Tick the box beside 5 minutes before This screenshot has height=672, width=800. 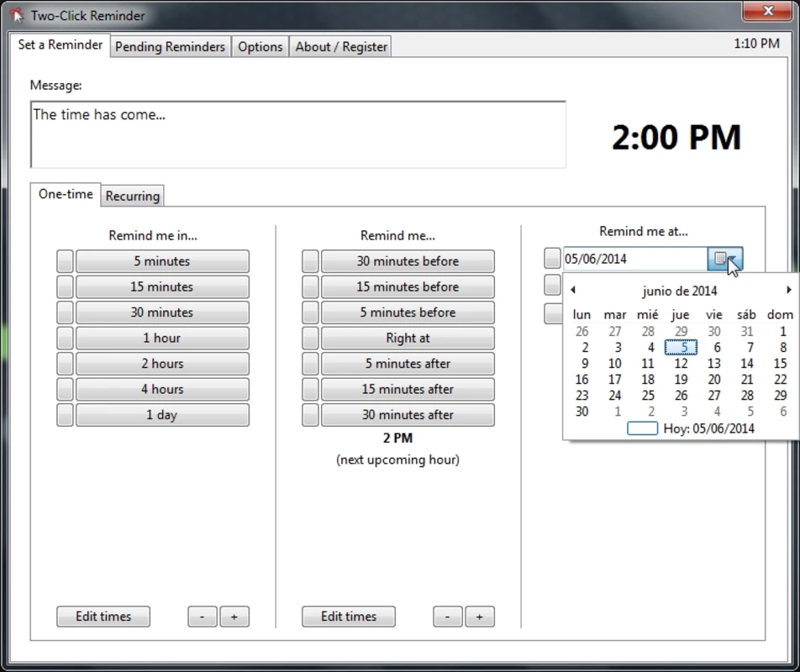tap(310, 312)
